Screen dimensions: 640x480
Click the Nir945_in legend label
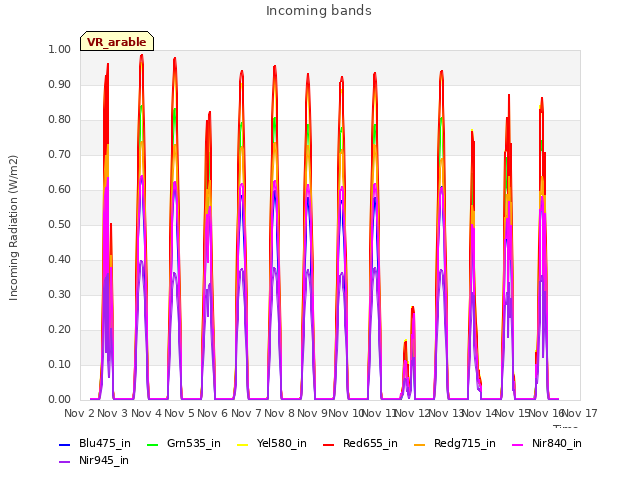click(104, 460)
